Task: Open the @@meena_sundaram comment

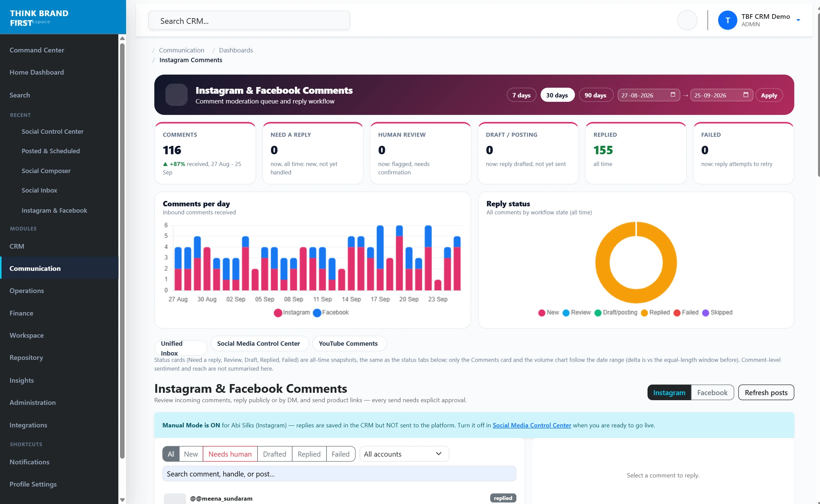Action: pos(221,498)
